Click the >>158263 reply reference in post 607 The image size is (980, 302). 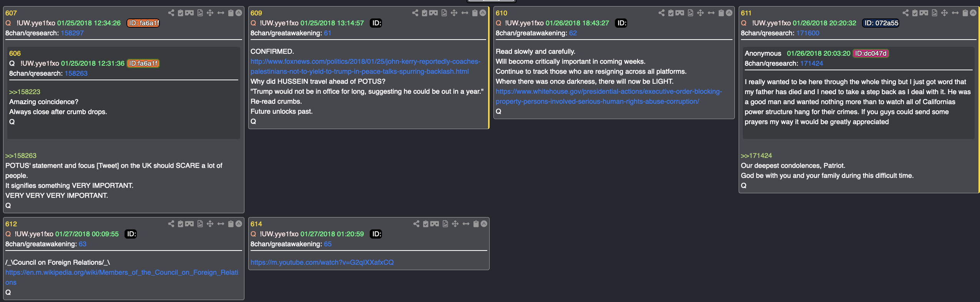[x=21, y=156]
